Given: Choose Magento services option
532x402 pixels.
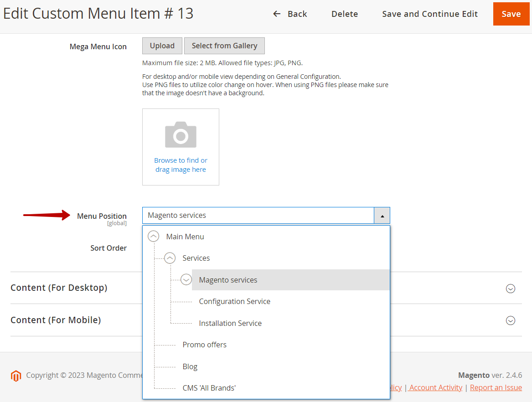Looking at the screenshot, I should pos(290,280).
